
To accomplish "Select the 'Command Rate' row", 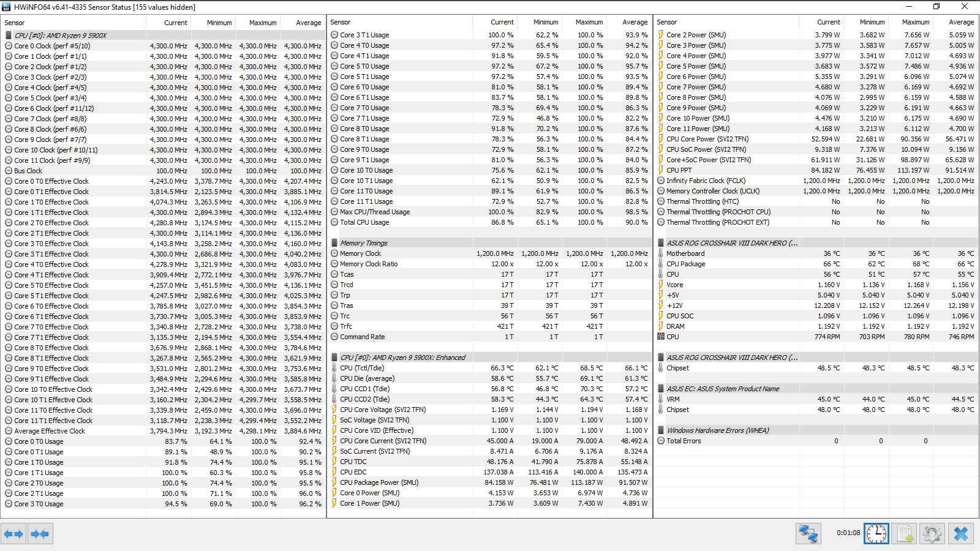I will point(489,337).
